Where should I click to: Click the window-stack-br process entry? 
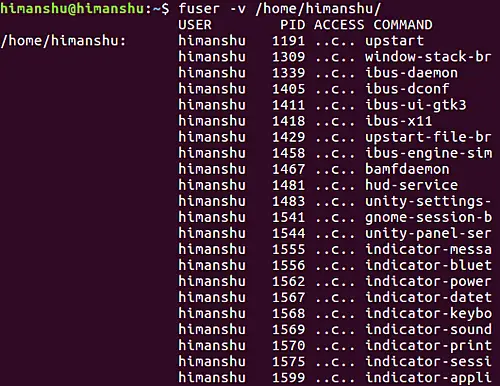[x=428, y=57]
